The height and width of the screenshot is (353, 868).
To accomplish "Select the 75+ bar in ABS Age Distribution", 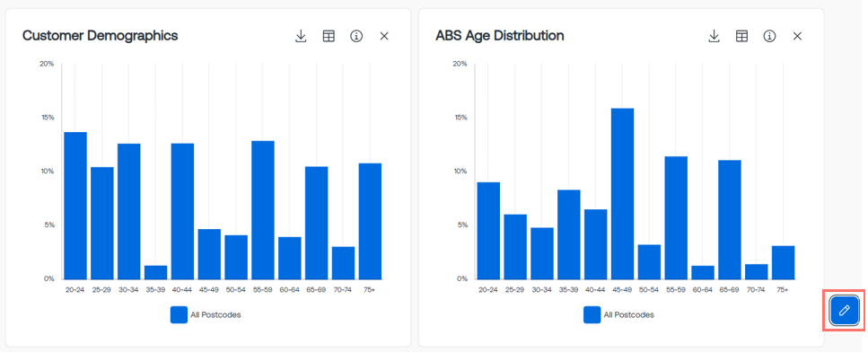I will click(784, 262).
